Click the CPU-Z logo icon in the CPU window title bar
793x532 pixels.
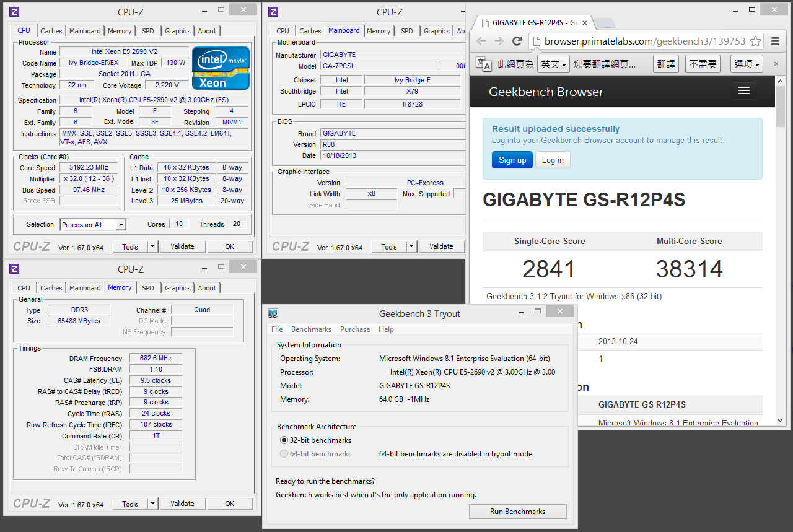14,12
